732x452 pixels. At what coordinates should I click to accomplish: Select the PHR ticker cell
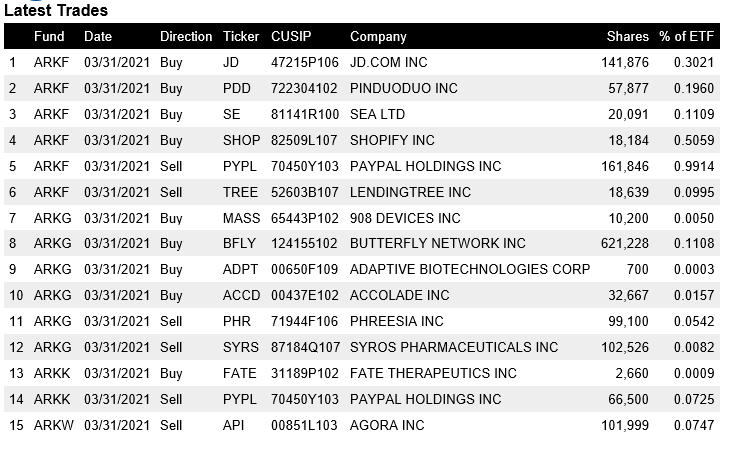pyautogui.click(x=236, y=321)
